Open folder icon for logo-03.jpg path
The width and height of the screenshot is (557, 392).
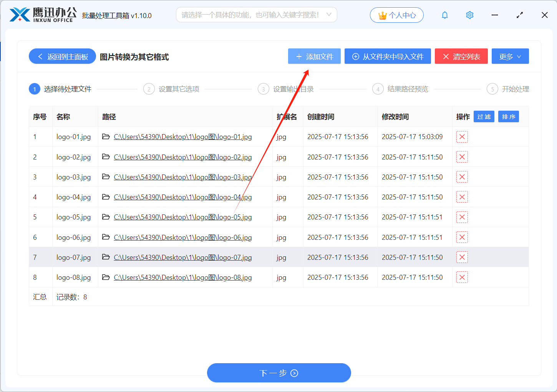(x=106, y=176)
